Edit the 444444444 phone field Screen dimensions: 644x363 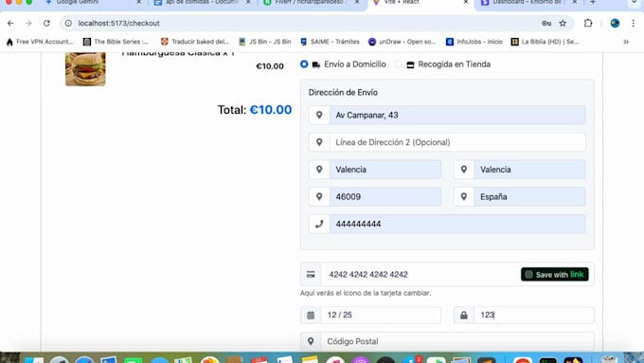coord(457,224)
